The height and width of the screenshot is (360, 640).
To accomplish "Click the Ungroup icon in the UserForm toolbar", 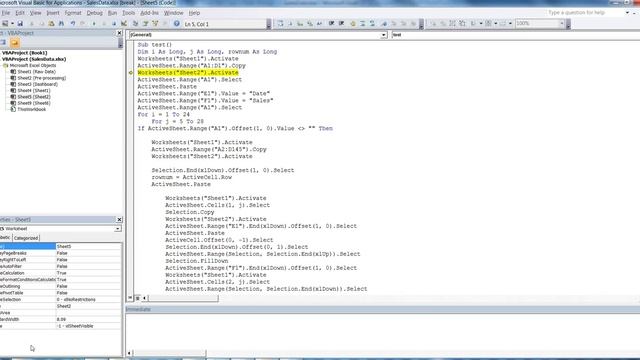I will 462,24.
